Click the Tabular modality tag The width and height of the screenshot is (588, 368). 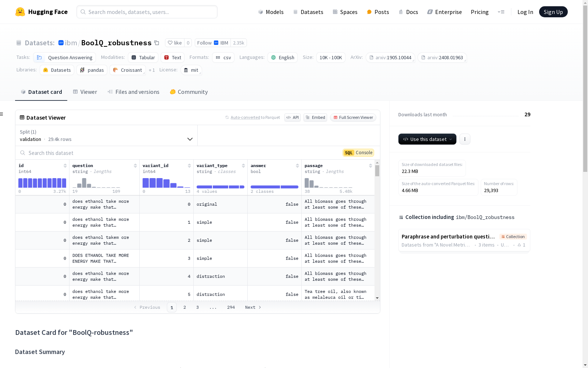click(143, 57)
